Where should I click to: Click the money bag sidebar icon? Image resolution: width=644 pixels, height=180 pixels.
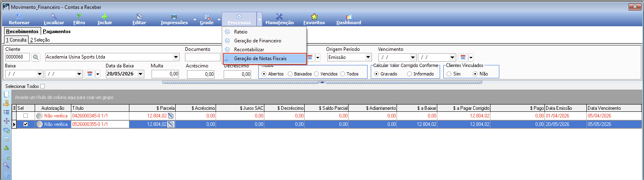click(x=6, y=148)
